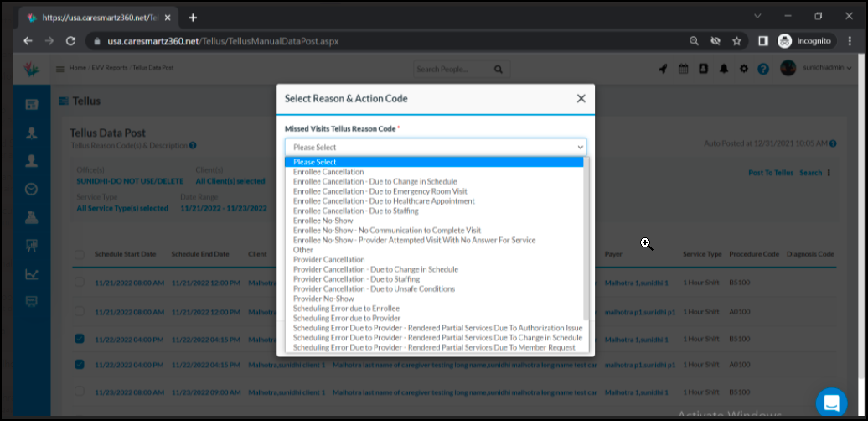Viewport: 868px width, 421px height.
Task: Click the Search link in Tellus panel
Action: (810, 172)
